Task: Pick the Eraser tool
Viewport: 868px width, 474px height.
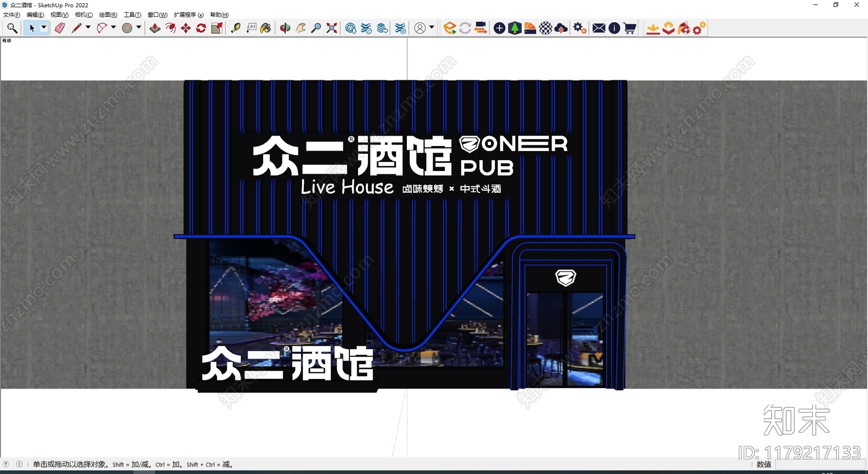Action: (60, 28)
